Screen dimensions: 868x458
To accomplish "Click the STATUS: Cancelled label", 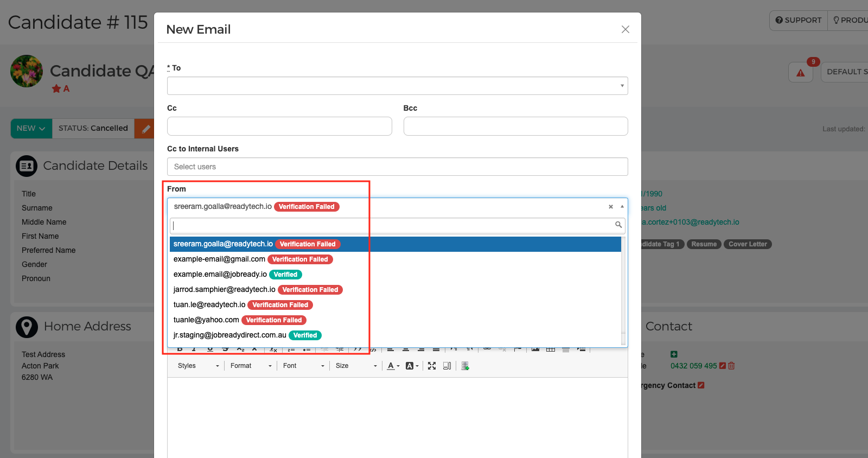I will [93, 129].
